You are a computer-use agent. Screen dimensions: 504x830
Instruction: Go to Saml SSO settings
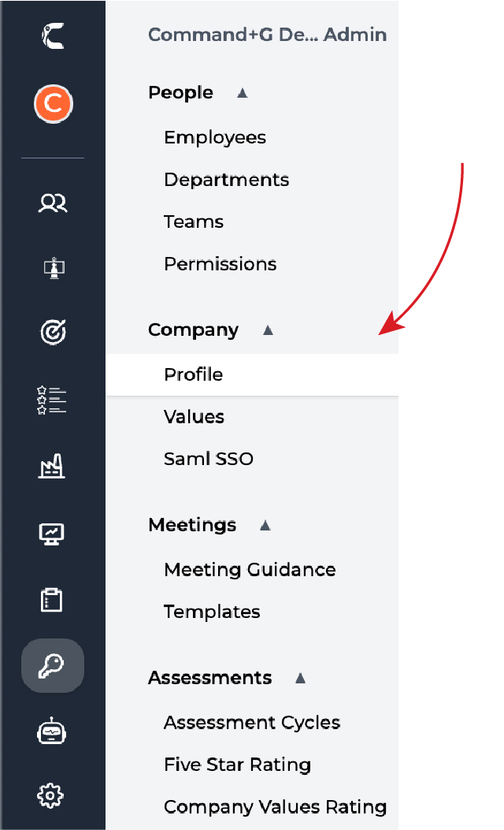point(209,459)
